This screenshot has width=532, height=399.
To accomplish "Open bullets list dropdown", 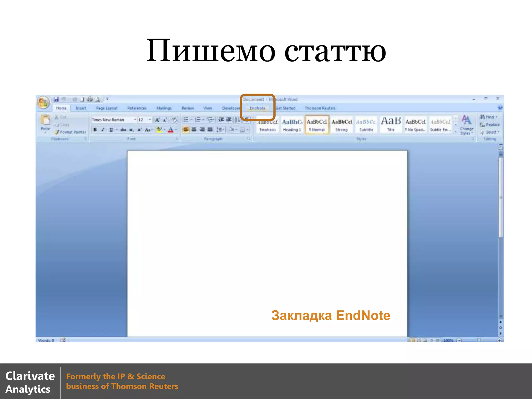I will [x=191, y=119].
